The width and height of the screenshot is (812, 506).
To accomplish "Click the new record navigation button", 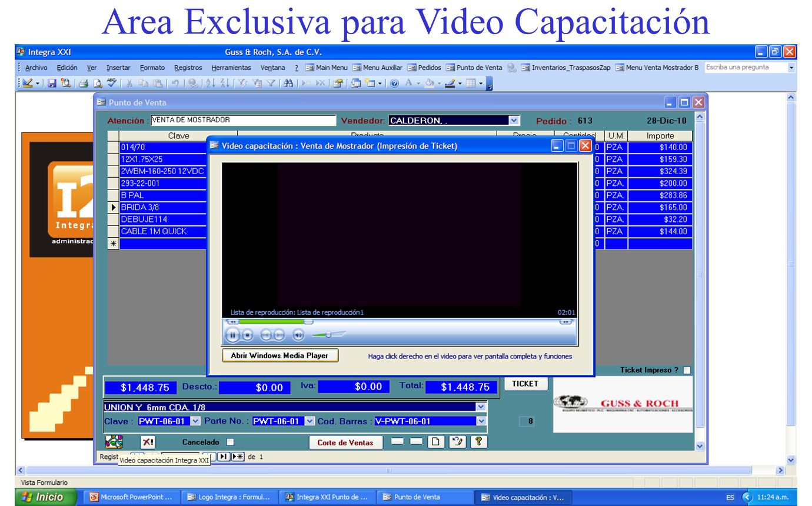I will [x=237, y=457].
